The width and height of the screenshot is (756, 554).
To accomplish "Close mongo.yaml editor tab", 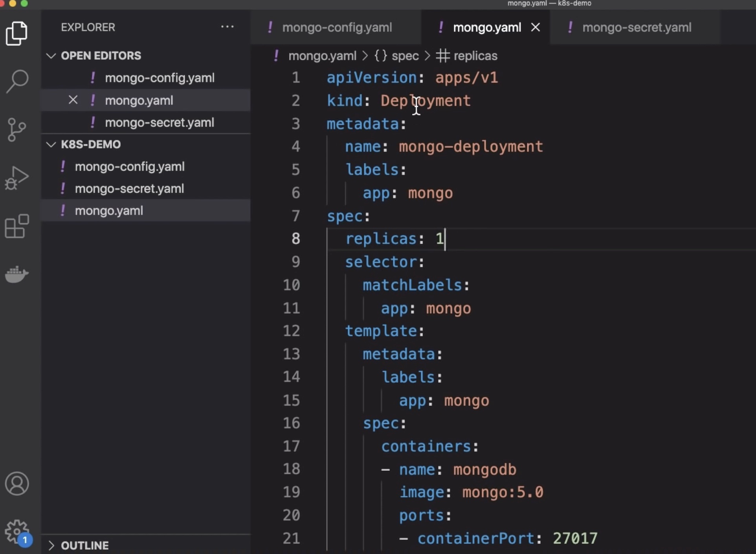I will point(535,27).
